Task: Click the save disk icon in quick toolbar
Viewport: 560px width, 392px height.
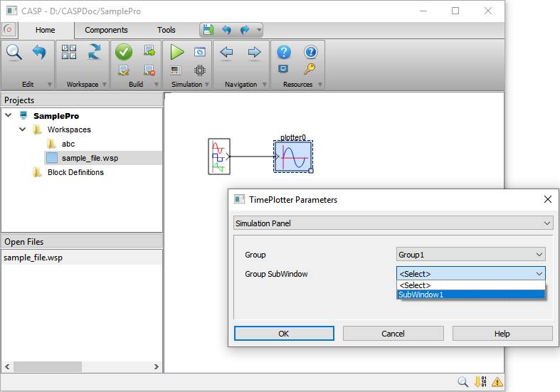Action: pos(208,30)
